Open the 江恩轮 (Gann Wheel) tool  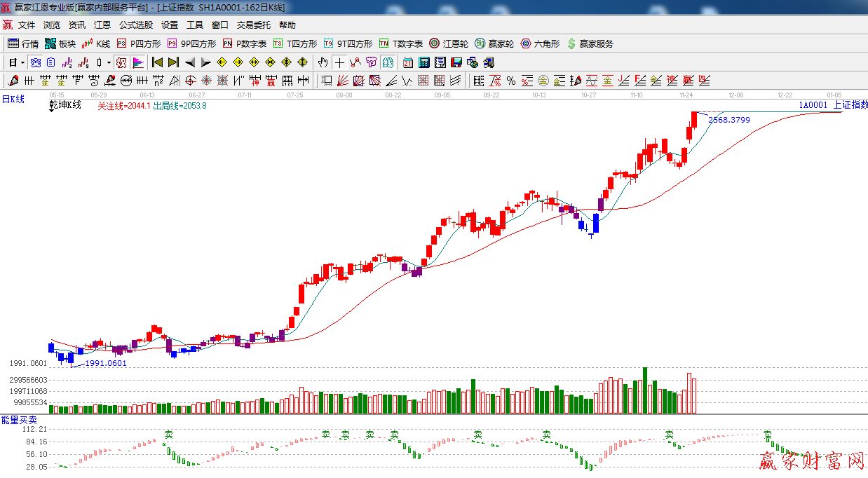tap(449, 43)
